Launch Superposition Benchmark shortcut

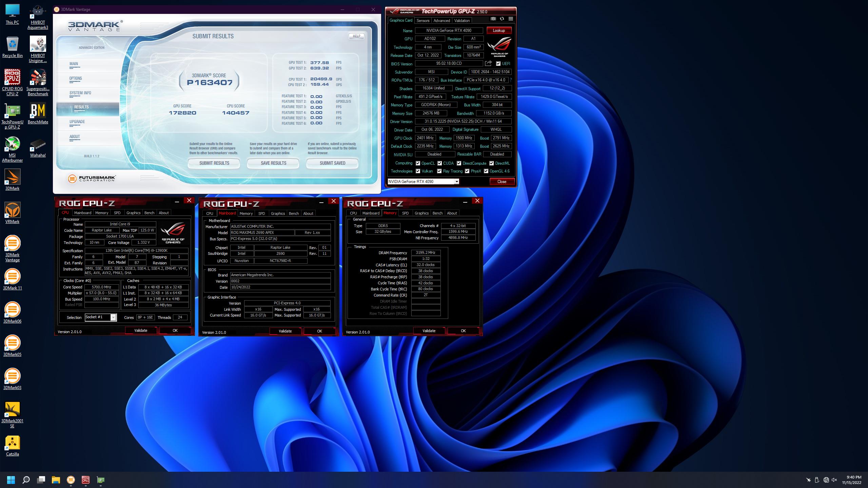tap(38, 82)
